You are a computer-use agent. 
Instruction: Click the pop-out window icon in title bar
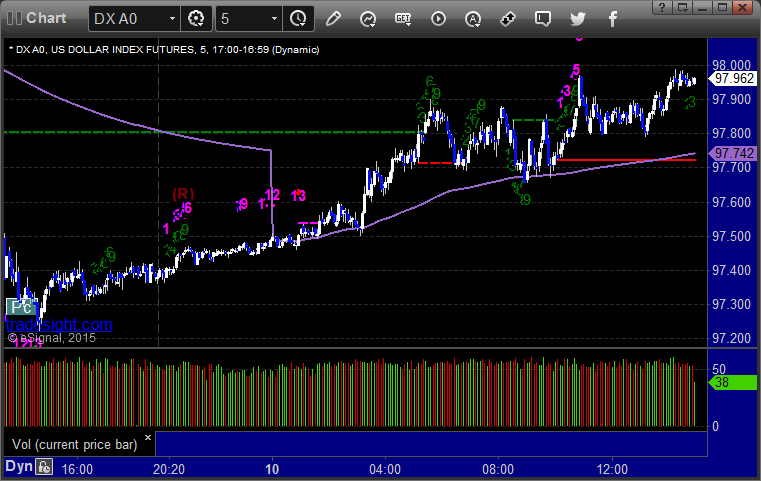click(682, 7)
